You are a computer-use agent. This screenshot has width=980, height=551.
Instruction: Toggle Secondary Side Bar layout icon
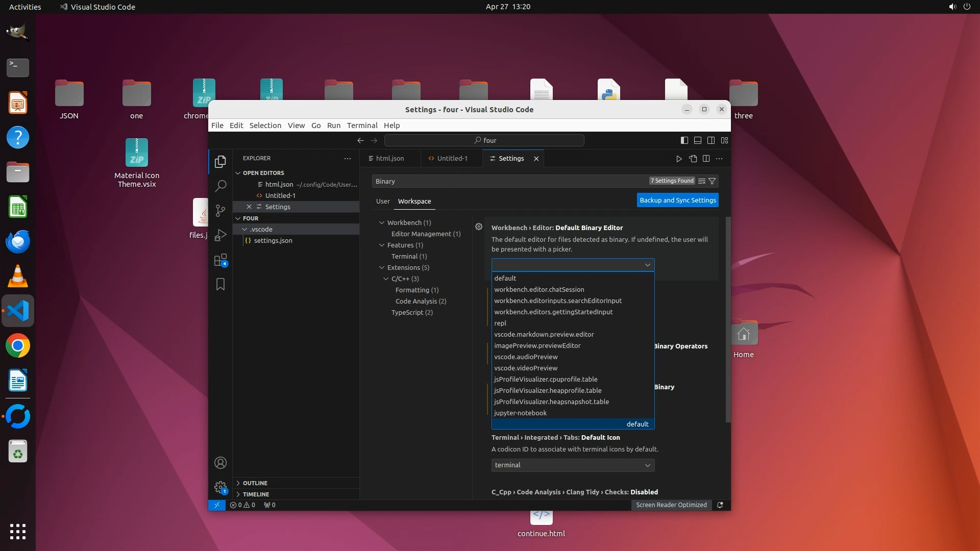711,140
